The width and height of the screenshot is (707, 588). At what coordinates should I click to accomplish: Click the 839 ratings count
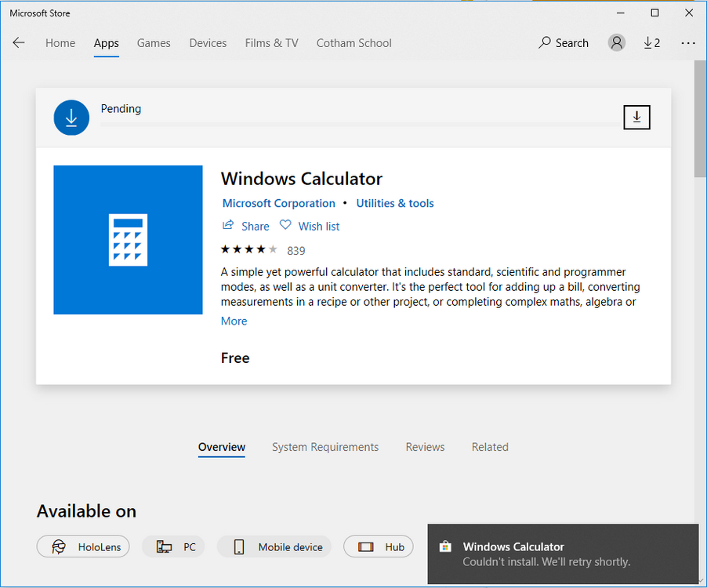click(296, 251)
